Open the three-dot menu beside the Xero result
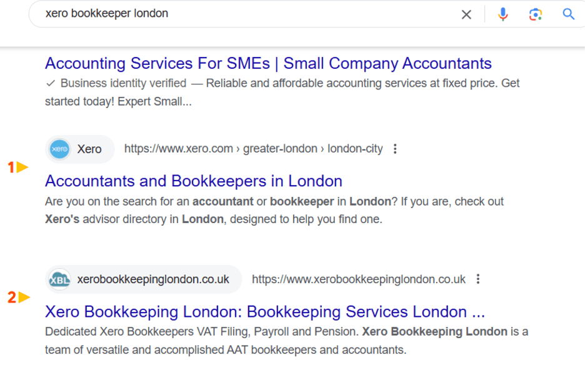The width and height of the screenshot is (588, 375). [x=395, y=149]
